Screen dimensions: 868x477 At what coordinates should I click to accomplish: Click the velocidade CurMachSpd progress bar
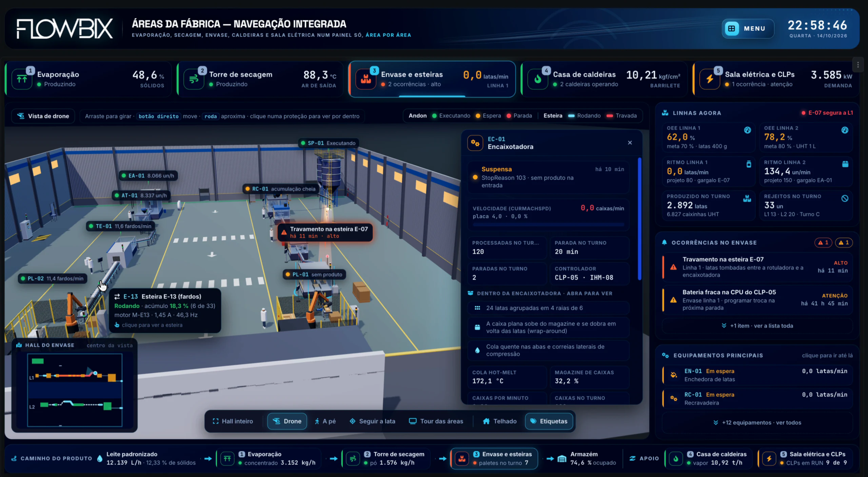pyautogui.click(x=548, y=225)
